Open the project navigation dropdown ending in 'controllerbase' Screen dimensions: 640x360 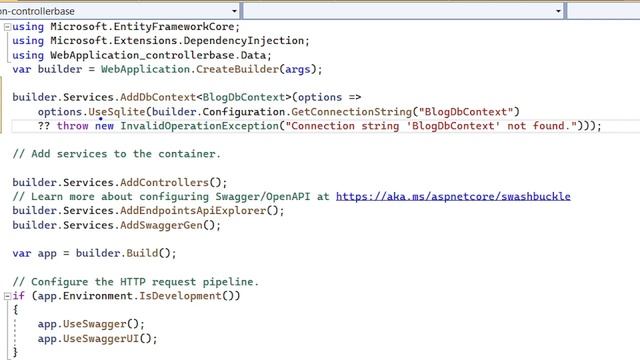[x=119, y=11]
